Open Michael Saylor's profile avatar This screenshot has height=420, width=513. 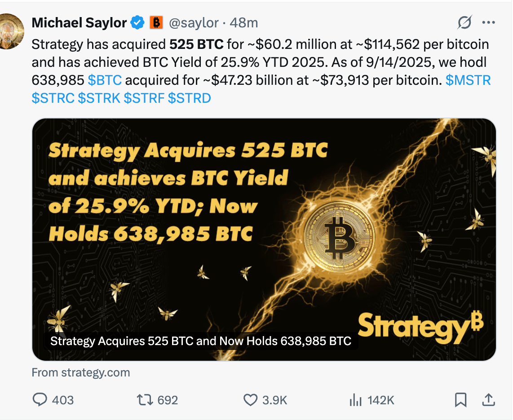tap(11, 31)
